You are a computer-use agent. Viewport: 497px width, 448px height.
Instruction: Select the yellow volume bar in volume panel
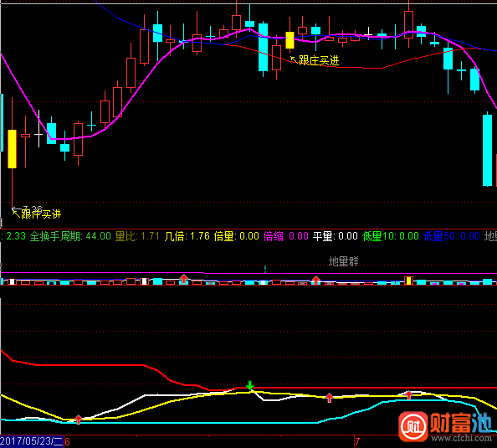click(408, 281)
